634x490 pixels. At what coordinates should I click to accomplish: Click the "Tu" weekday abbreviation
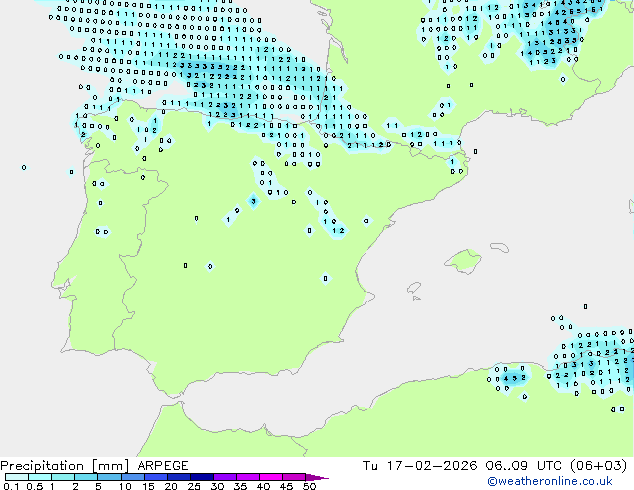point(370,466)
